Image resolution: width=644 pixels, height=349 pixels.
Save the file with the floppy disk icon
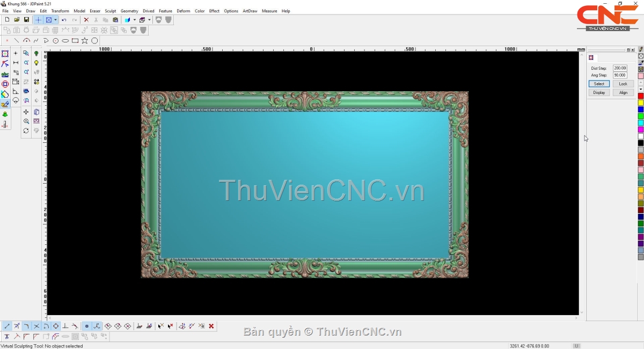[26, 20]
